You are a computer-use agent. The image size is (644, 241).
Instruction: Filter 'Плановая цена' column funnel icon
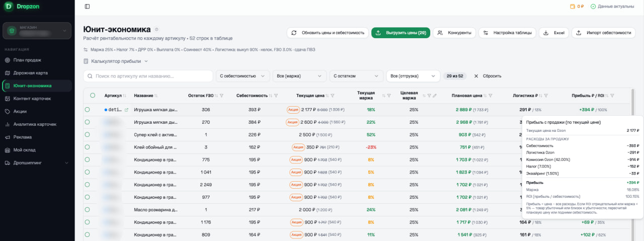coord(491,96)
